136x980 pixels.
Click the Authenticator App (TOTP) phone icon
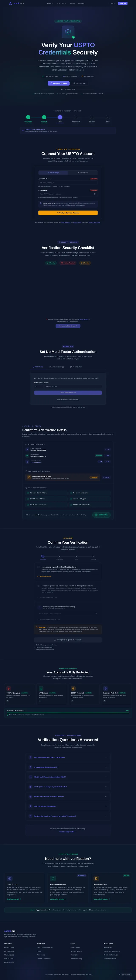click(29, 477)
